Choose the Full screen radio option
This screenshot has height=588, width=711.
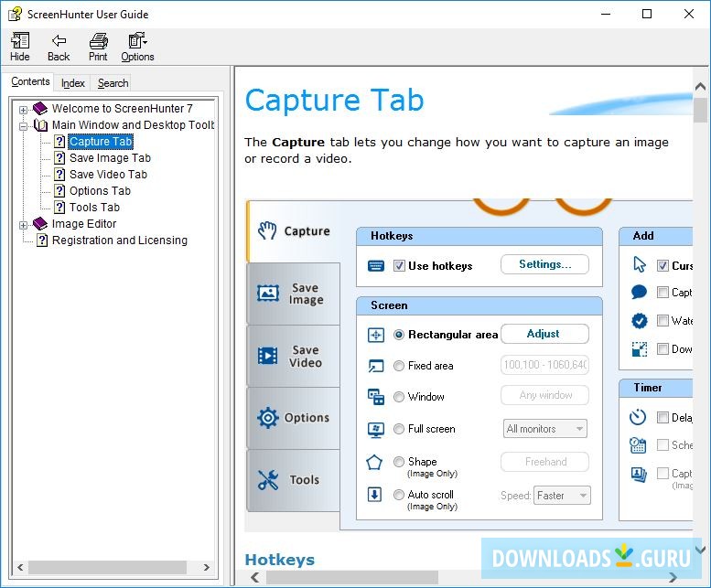coord(399,429)
